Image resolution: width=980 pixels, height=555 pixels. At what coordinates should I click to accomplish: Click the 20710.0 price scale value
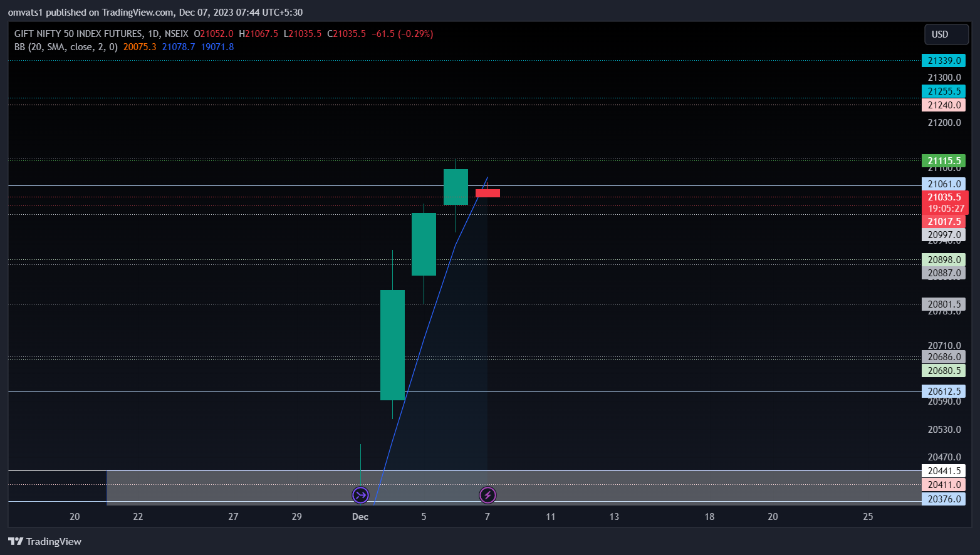pyautogui.click(x=944, y=345)
